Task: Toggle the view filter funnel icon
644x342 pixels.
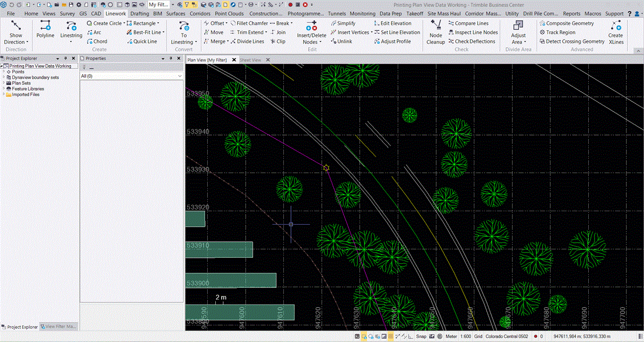Action: (x=186, y=4)
